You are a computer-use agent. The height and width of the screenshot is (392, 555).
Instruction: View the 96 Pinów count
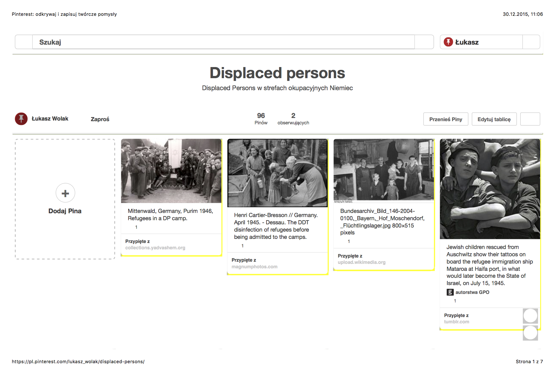pyautogui.click(x=261, y=119)
